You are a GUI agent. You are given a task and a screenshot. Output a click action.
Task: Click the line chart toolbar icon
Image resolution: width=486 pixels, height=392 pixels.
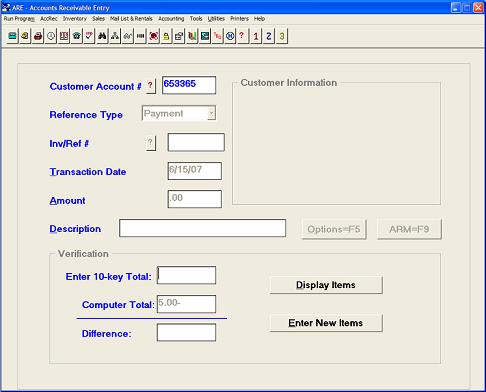click(128, 36)
